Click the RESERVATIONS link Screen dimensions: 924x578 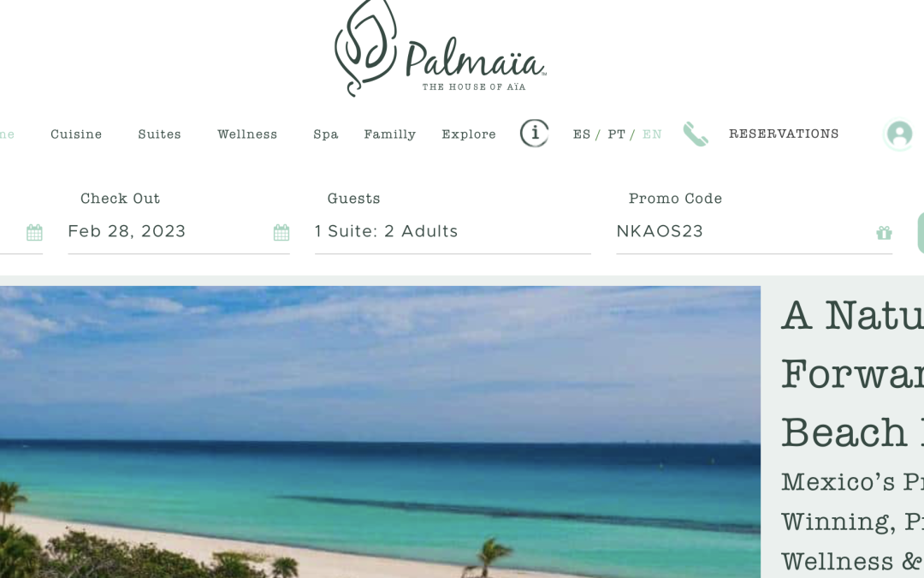tap(784, 134)
